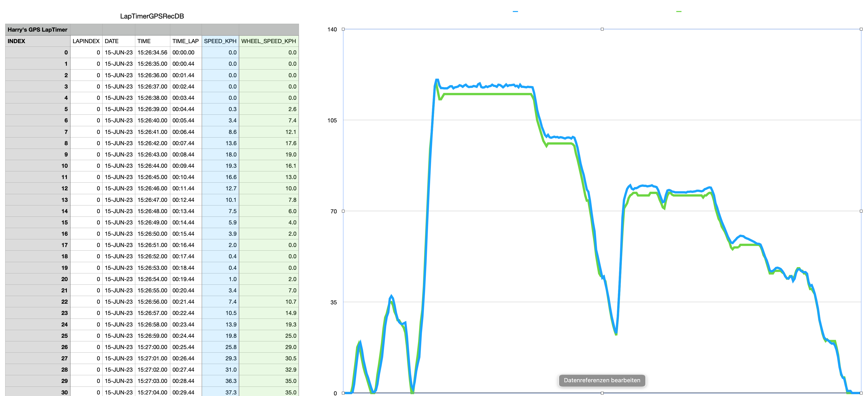Select the lap time cell 00:15.44
This screenshot has width=868, height=396.
coord(186,233)
